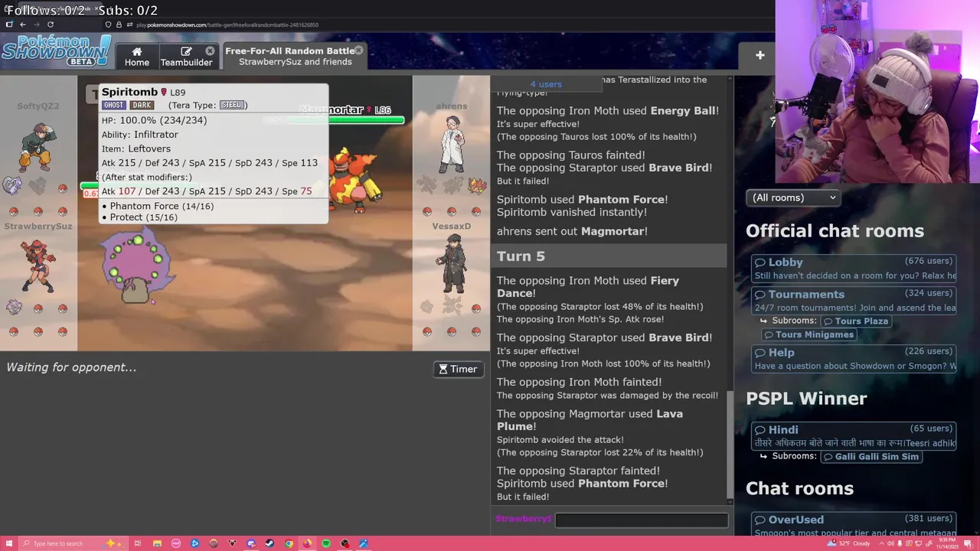Open Google Chrome from taskbar
Image resolution: width=980 pixels, height=551 pixels.
click(289, 543)
